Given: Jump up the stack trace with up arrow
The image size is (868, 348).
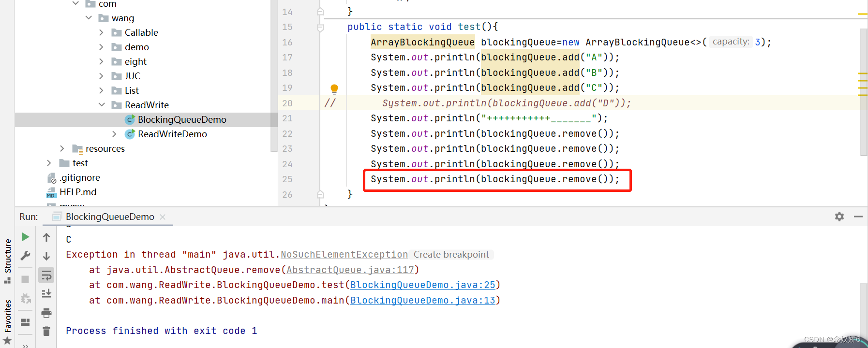Looking at the screenshot, I should [x=46, y=237].
